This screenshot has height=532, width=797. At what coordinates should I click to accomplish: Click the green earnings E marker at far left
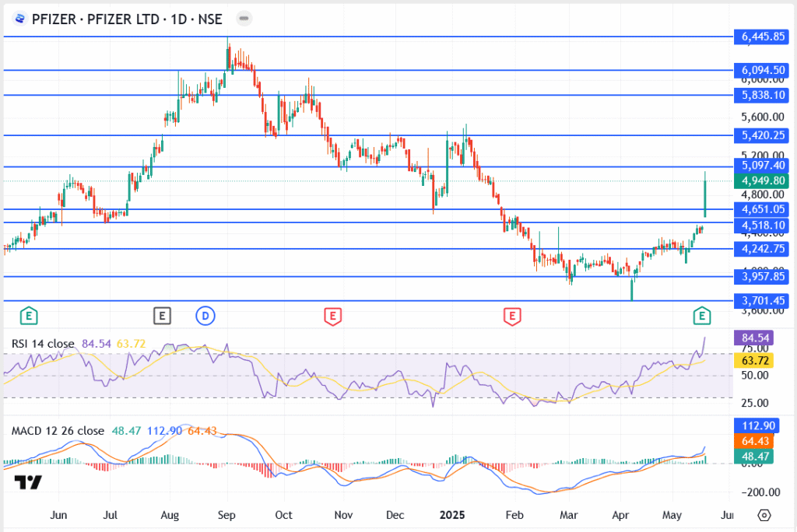point(29,316)
